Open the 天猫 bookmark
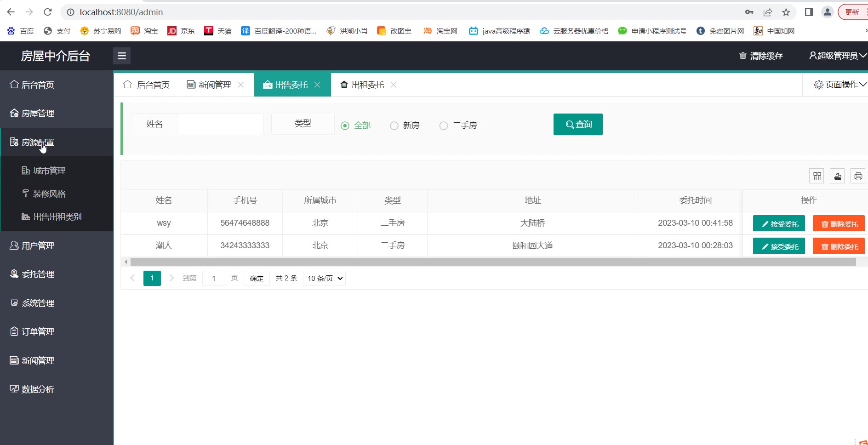The width and height of the screenshot is (868, 445). click(218, 31)
